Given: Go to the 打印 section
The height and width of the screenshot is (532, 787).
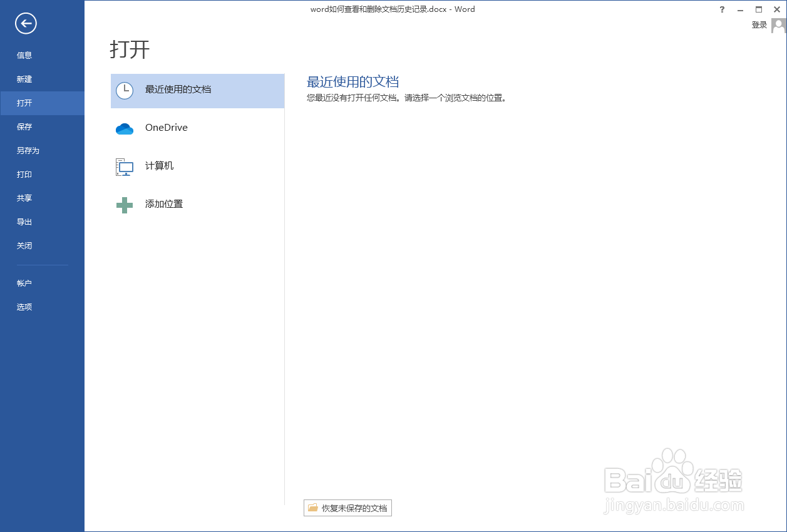Looking at the screenshot, I should point(24,174).
